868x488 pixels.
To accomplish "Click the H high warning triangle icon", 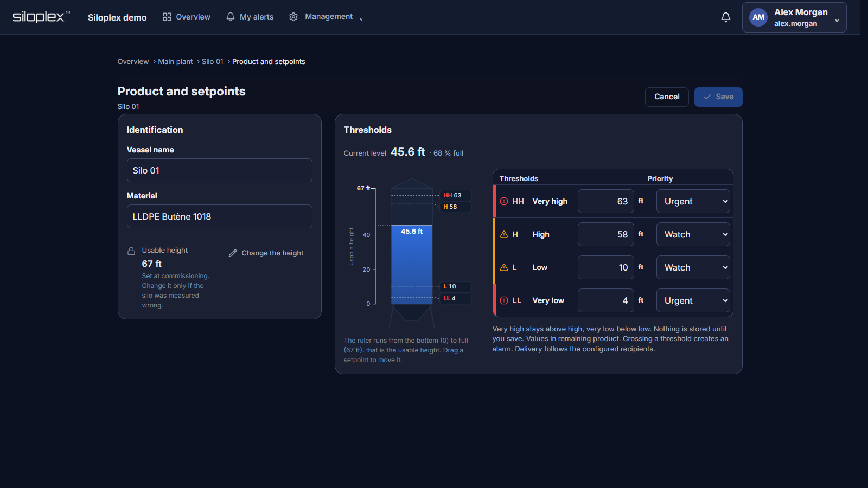I will (504, 234).
